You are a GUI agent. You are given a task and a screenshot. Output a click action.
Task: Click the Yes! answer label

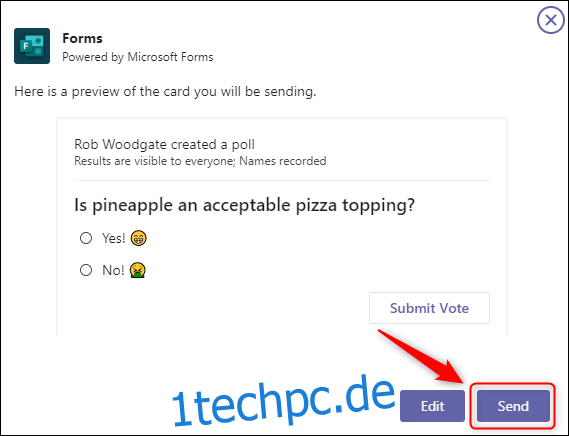(114, 239)
